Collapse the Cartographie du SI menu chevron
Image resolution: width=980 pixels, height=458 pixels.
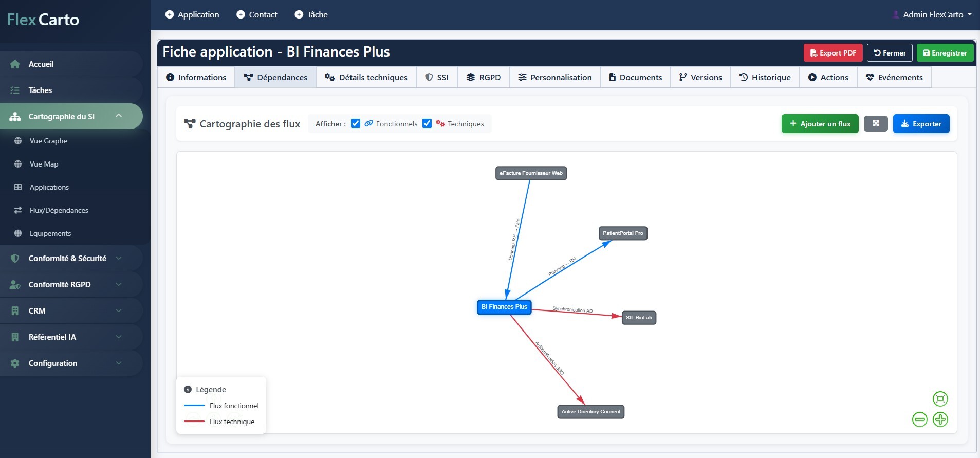click(x=119, y=116)
